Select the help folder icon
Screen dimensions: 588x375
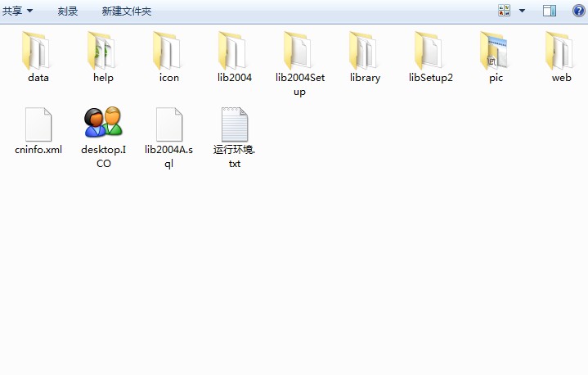click(x=101, y=51)
